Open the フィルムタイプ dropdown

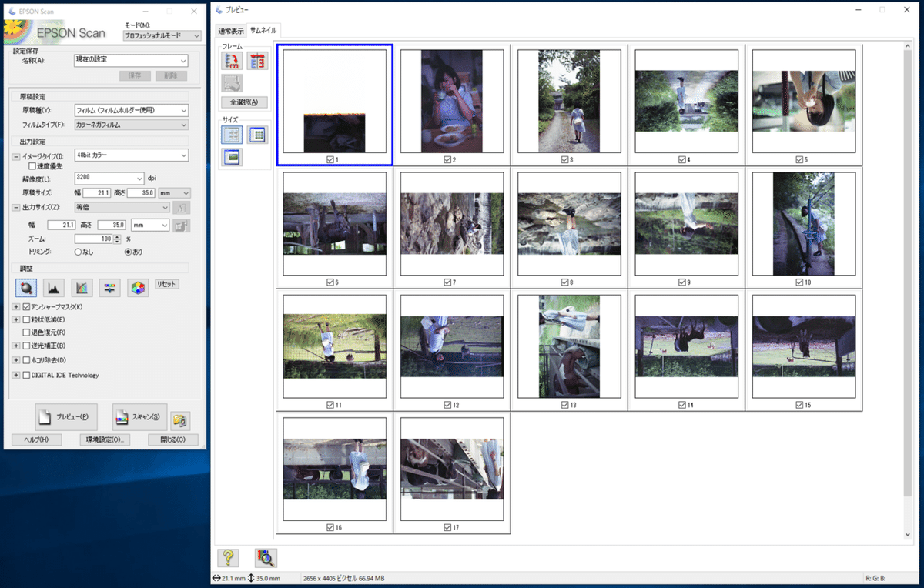pyautogui.click(x=131, y=124)
